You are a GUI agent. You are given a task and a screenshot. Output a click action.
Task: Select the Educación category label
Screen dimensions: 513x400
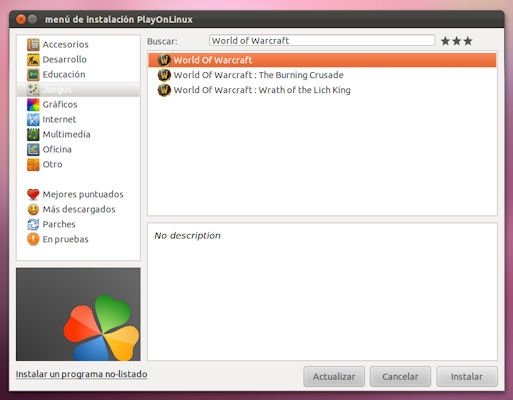pyautogui.click(x=64, y=74)
